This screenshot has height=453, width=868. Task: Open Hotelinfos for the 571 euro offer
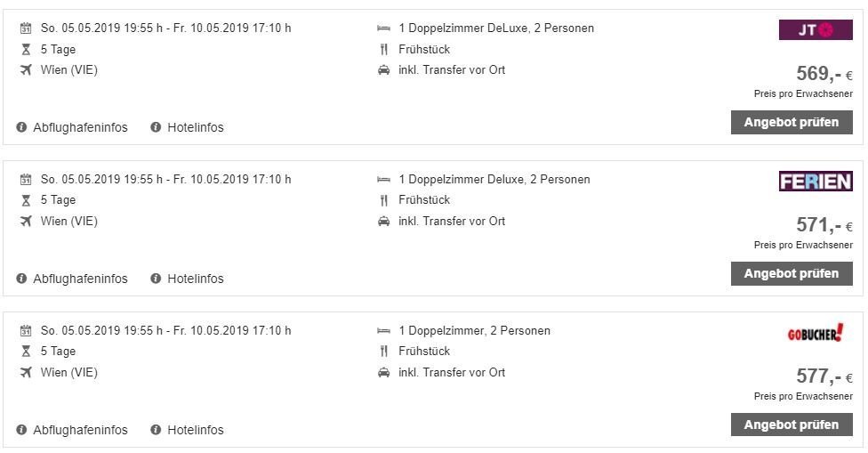195,279
